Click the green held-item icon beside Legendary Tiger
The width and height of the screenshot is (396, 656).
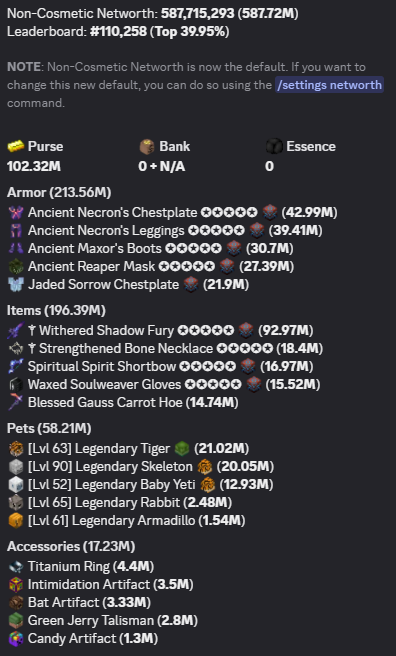click(182, 448)
